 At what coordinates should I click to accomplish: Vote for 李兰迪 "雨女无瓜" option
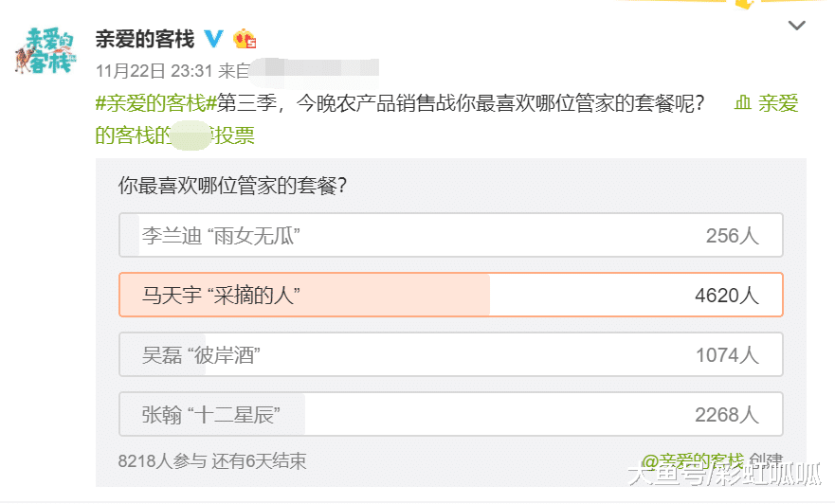click(450, 236)
